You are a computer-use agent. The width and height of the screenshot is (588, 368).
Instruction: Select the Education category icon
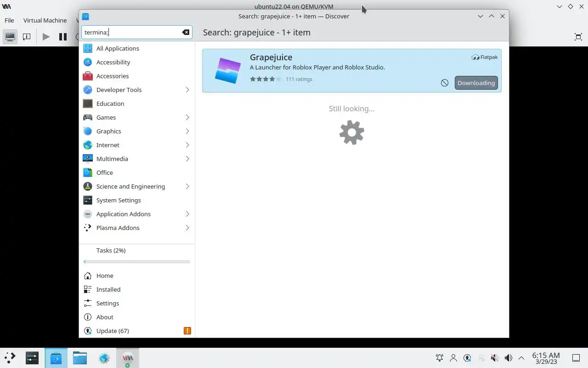click(87, 103)
